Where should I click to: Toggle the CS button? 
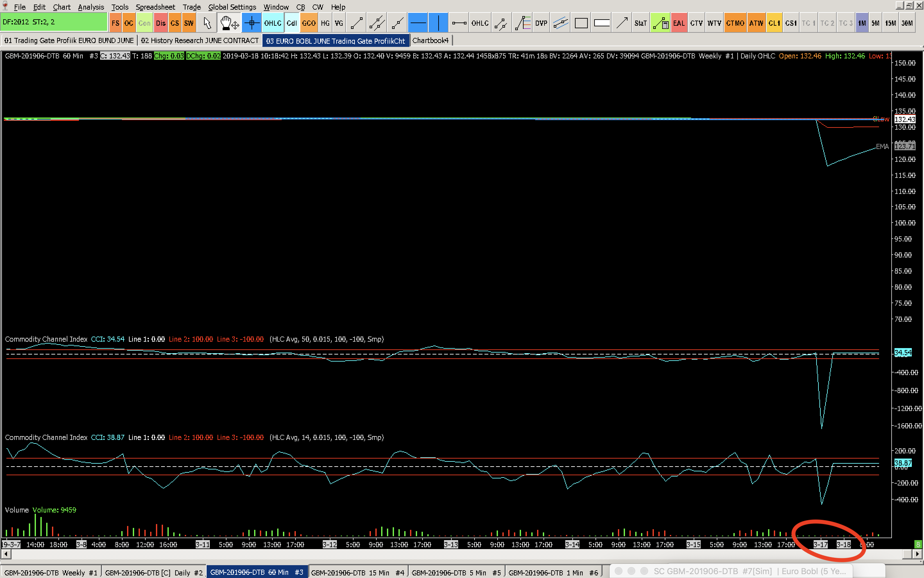pyautogui.click(x=175, y=23)
